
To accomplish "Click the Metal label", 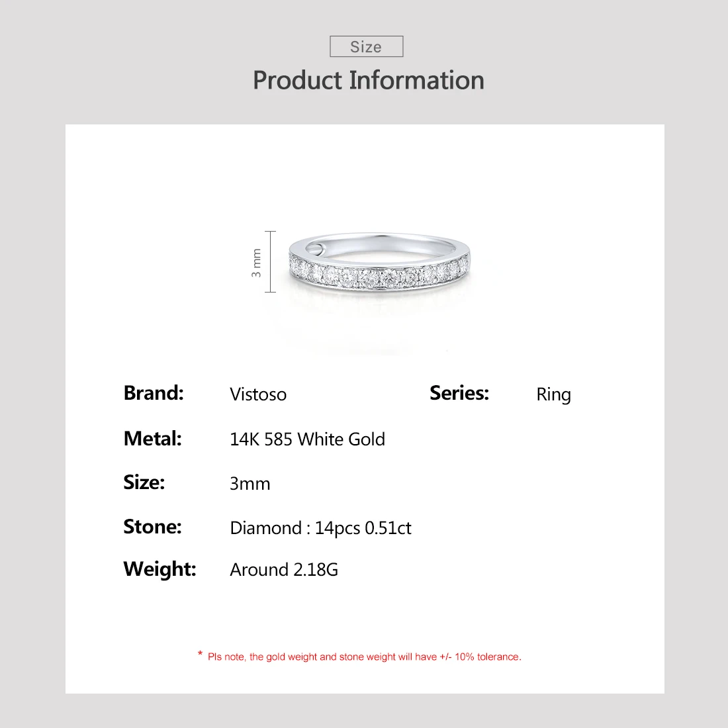I will pyautogui.click(x=153, y=438).
